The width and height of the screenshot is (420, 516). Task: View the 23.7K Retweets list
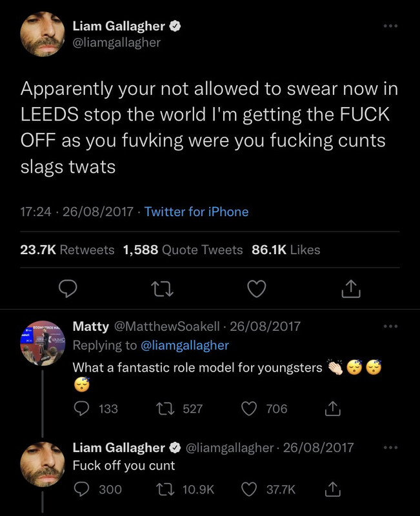pos(67,250)
